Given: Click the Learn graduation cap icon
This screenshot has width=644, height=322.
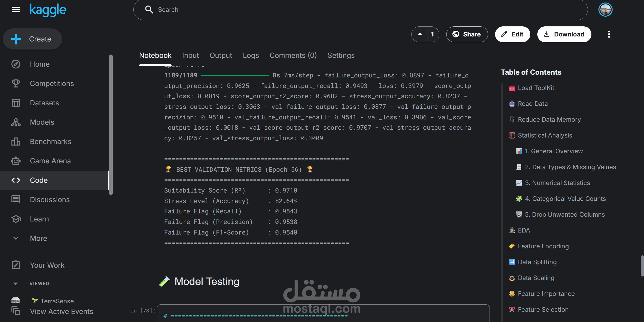Looking at the screenshot, I should tap(16, 219).
